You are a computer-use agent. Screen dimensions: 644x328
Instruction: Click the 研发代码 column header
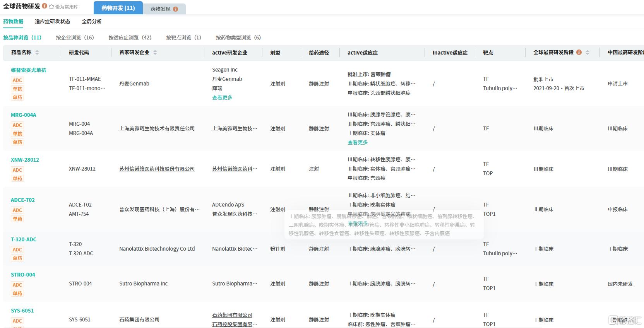(x=79, y=53)
